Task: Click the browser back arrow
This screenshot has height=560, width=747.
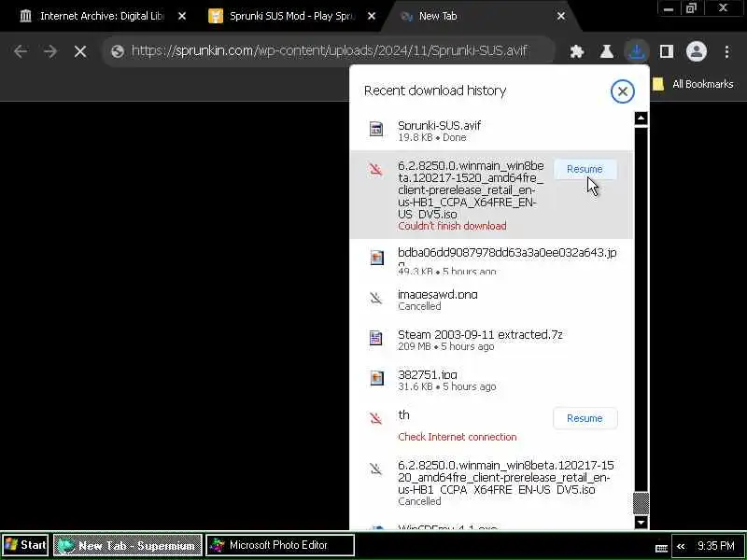Action: [21, 51]
